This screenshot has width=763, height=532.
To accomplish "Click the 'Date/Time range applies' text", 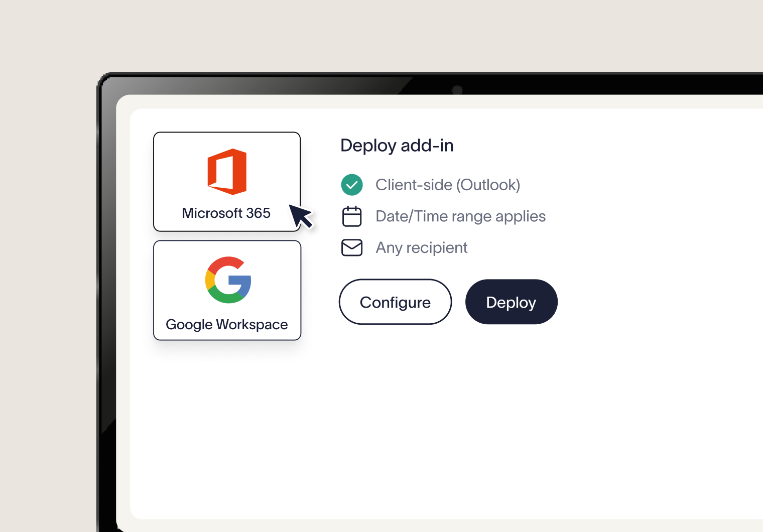I will pyautogui.click(x=461, y=216).
